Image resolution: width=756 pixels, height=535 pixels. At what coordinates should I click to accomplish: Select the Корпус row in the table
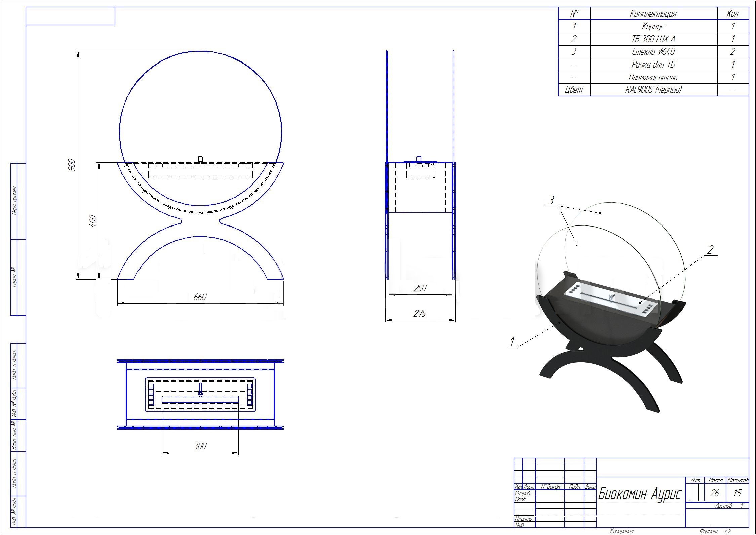[653, 26]
